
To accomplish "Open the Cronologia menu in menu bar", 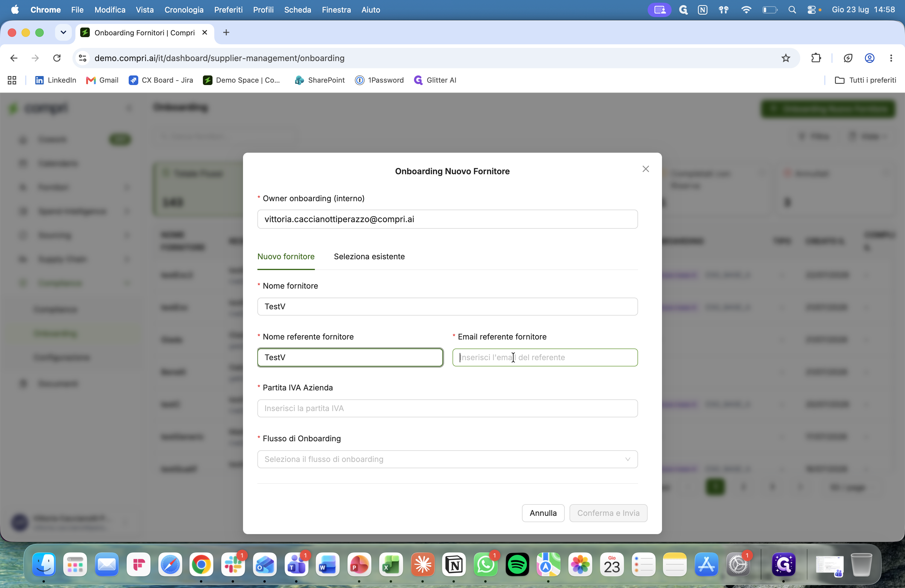I will click(x=184, y=10).
